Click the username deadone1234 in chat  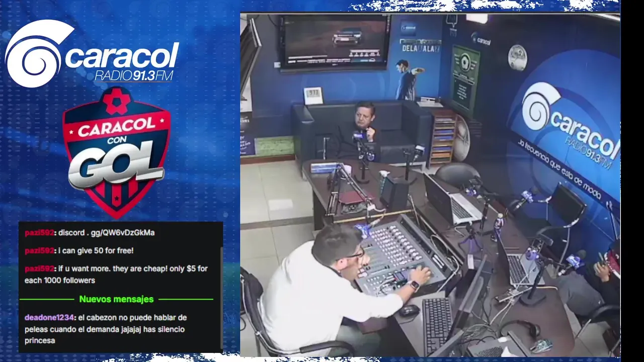point(50,318)
